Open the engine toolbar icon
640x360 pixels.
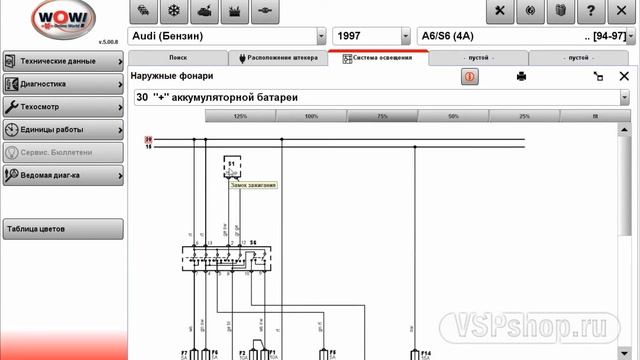pyautogui.click(x=235, y=11)
